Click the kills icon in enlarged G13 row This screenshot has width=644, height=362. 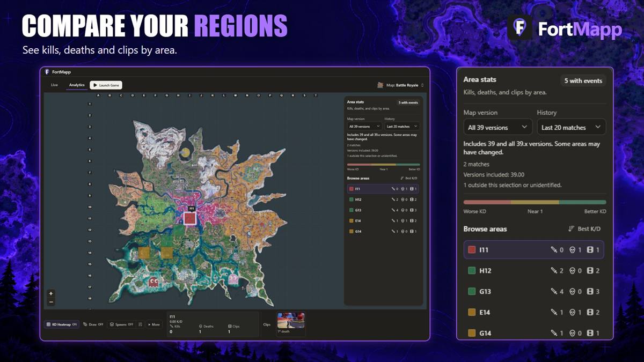(554, 292)
